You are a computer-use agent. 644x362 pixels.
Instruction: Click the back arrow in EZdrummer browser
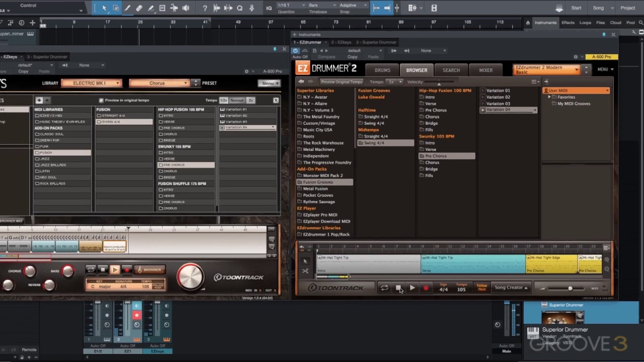tap(301, 81)
